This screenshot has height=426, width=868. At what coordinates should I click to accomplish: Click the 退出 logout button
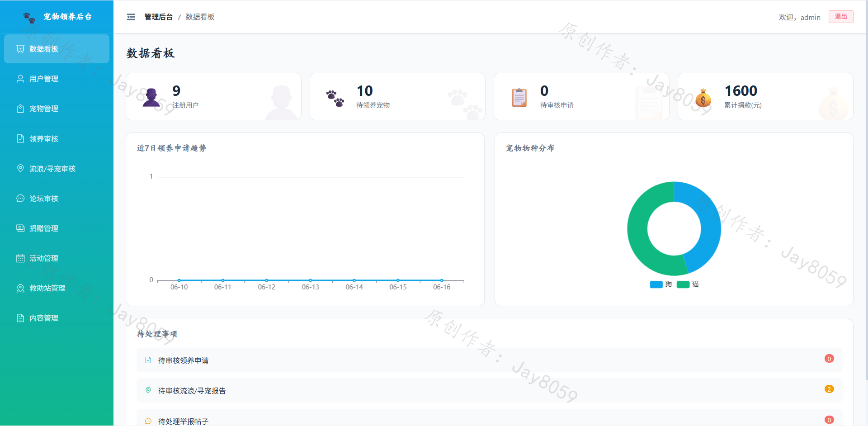click(x=841, y=17)
